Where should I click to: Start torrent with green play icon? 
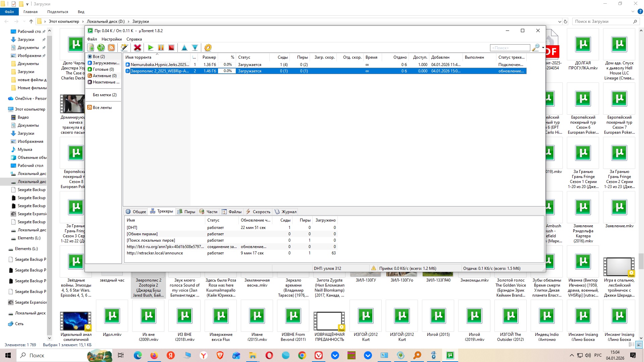[x=151, y=48]
